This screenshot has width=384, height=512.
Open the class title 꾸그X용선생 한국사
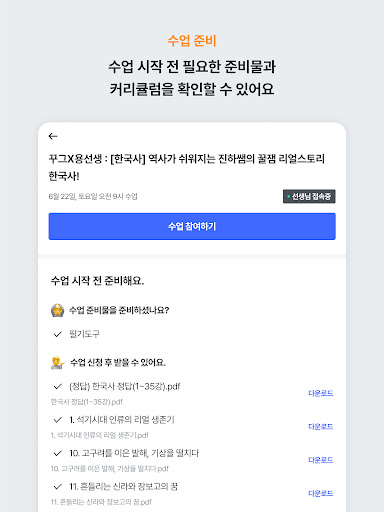(187, 167)
